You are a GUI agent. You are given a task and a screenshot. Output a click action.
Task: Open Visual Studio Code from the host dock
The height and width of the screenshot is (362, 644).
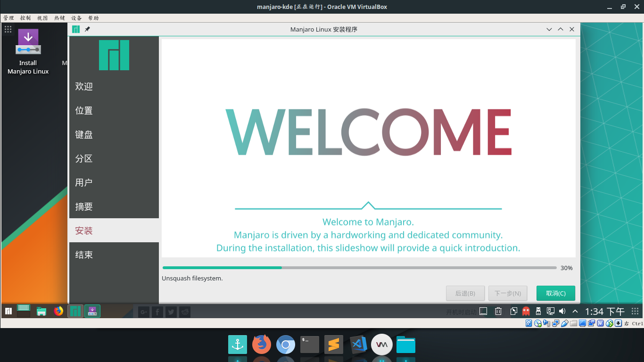(358, 345)
